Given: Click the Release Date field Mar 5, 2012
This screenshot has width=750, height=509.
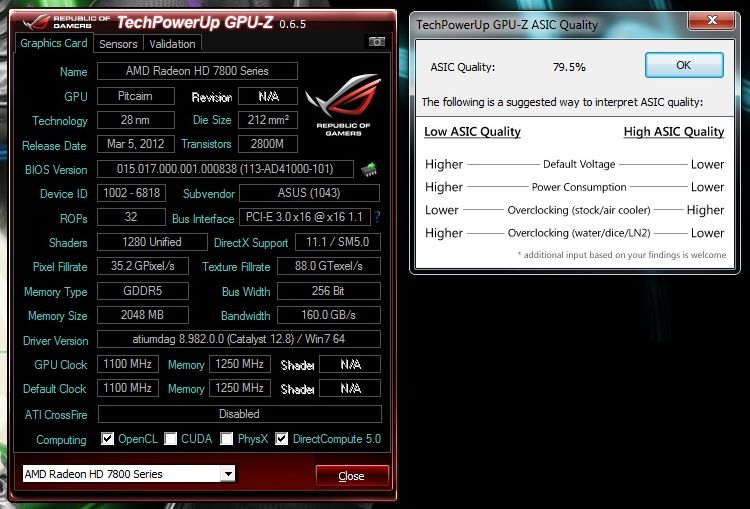Looking at the screenshot, I should tap(135, 144).
